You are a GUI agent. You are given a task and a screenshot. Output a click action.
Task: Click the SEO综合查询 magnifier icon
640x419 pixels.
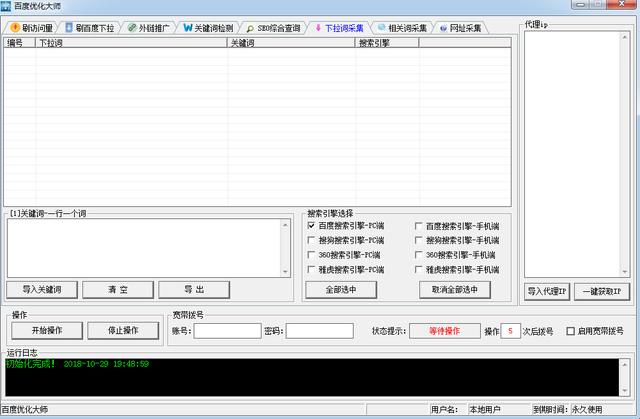click(250, 29)
